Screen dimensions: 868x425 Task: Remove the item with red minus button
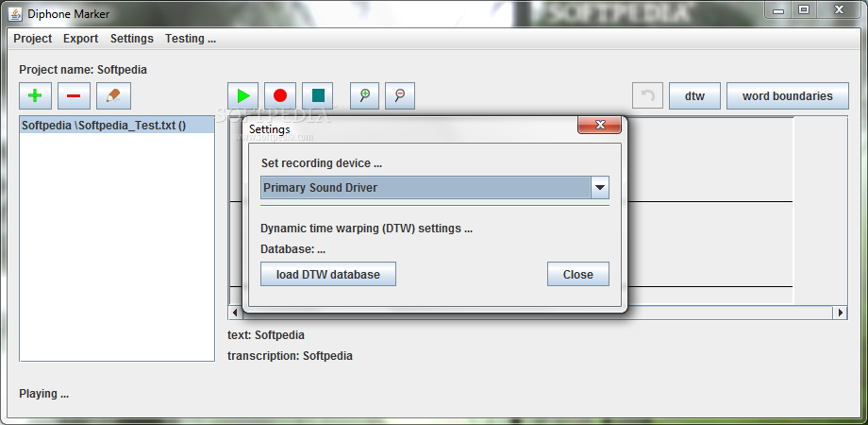(74, 95)
